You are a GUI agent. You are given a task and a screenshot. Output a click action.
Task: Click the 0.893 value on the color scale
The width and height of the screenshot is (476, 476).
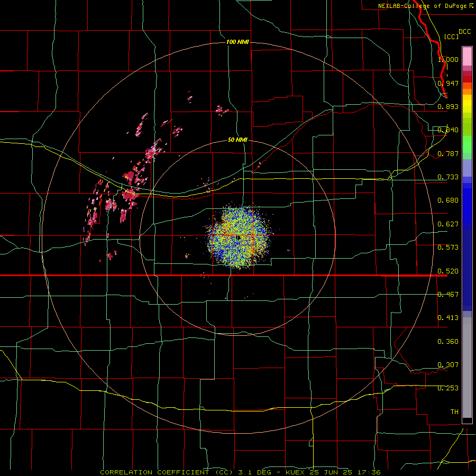(448, 106)
